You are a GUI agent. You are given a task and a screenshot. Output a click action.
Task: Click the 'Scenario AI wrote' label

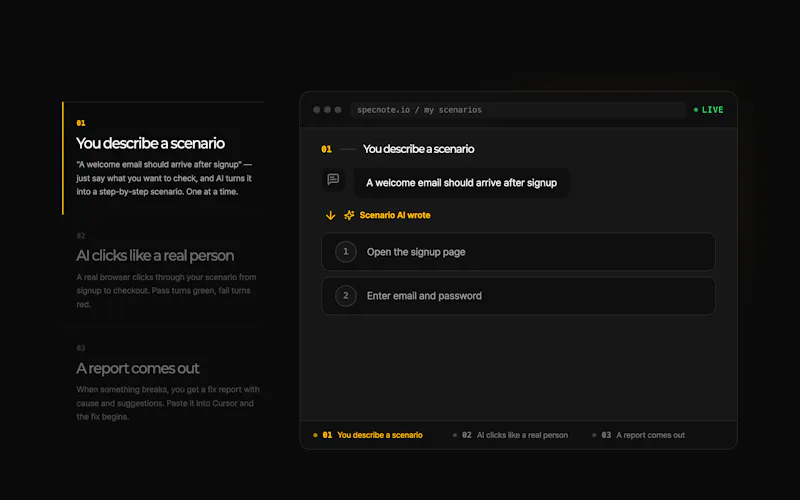[x=395, y=215]
